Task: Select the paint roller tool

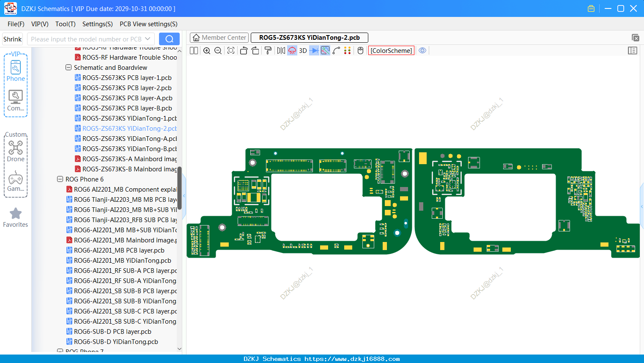Action: (268, 51)
